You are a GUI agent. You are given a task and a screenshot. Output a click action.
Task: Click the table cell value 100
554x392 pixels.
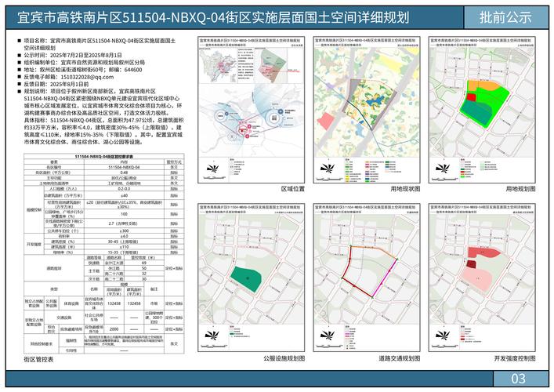click(x=124, y=214)
